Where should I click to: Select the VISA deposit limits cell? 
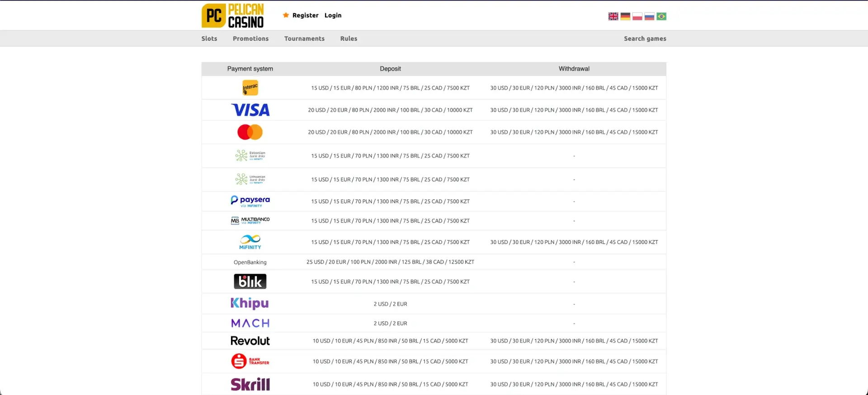coord(390,110)
